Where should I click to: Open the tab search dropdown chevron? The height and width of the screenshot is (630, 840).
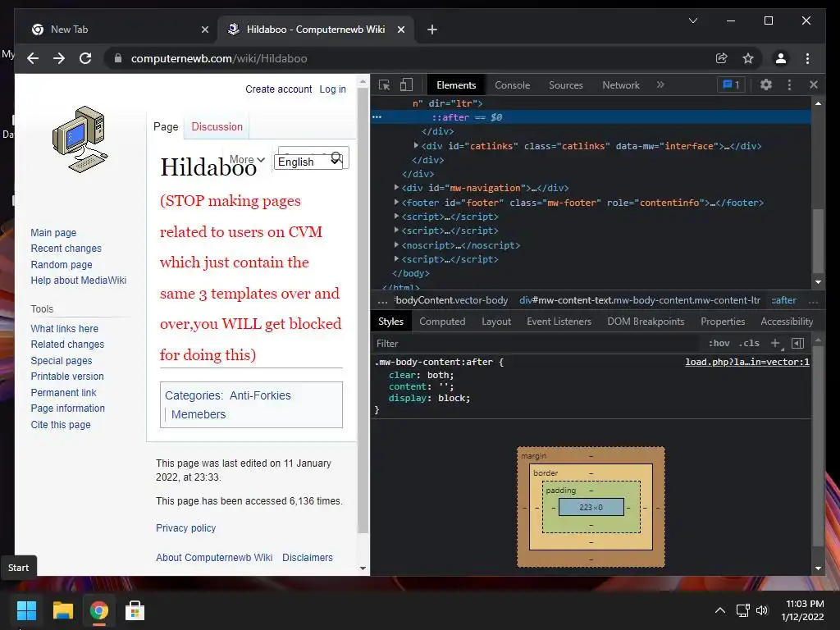tap(692, 21)
